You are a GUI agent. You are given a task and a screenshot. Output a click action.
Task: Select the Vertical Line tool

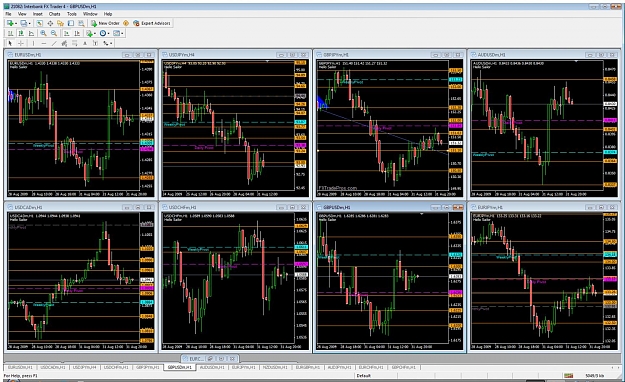[x=33, y=43]
